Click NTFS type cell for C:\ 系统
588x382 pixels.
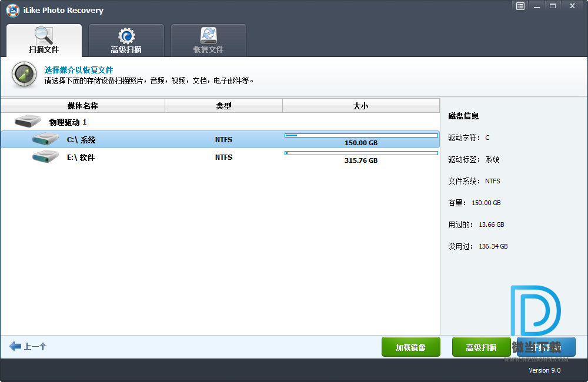[223, 139]
